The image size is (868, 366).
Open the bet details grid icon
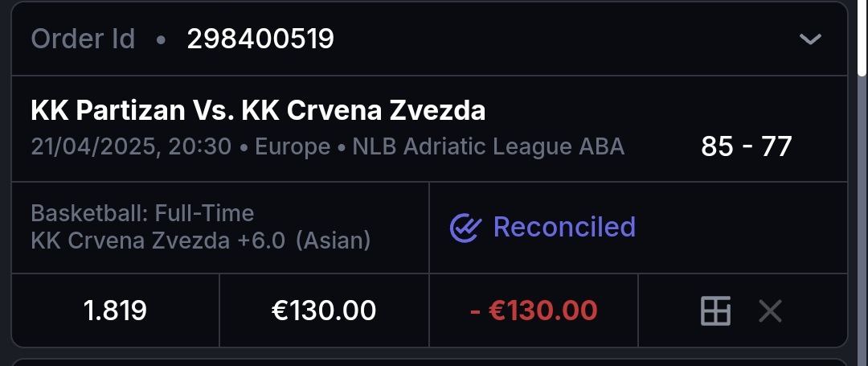pos(715,310)
